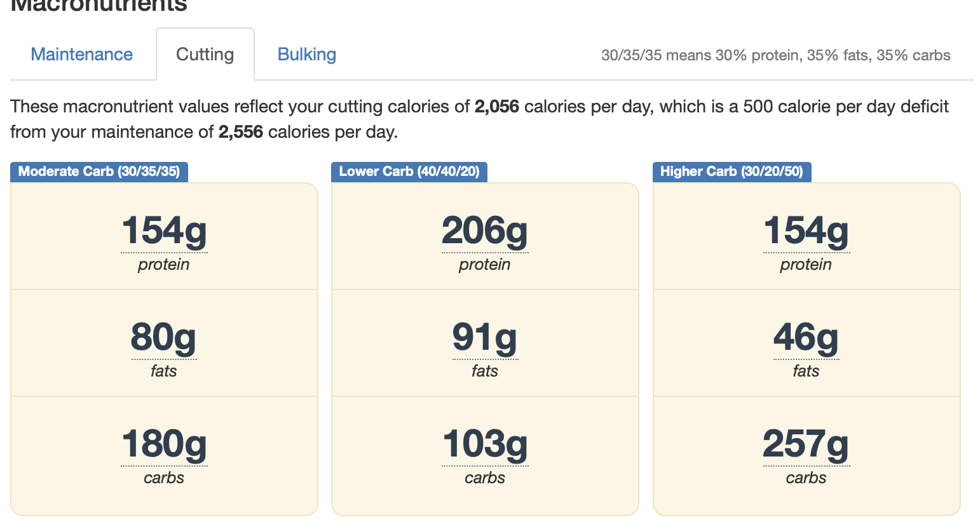Select the Cutting tab

tap(205, 55)
